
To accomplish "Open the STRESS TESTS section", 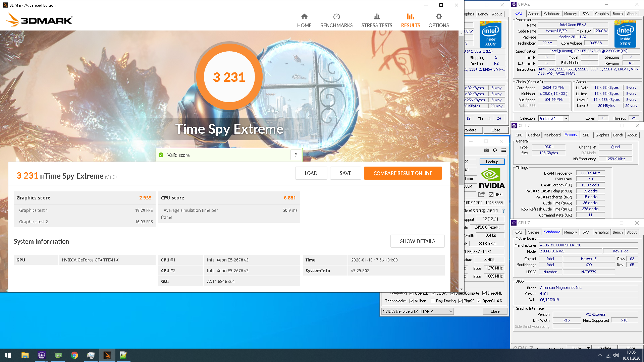I will click(x=377, y=20).
